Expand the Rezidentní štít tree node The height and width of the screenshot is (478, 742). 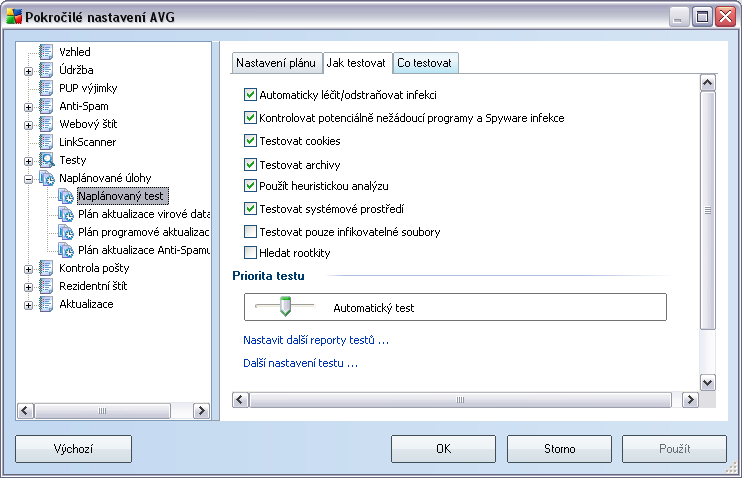click(x=28, y=287)
